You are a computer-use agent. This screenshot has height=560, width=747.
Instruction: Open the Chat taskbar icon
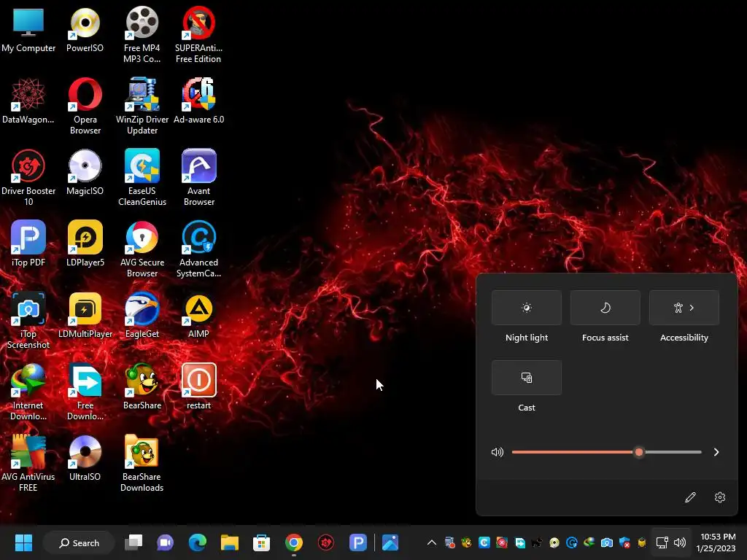(x=166, y=542)
